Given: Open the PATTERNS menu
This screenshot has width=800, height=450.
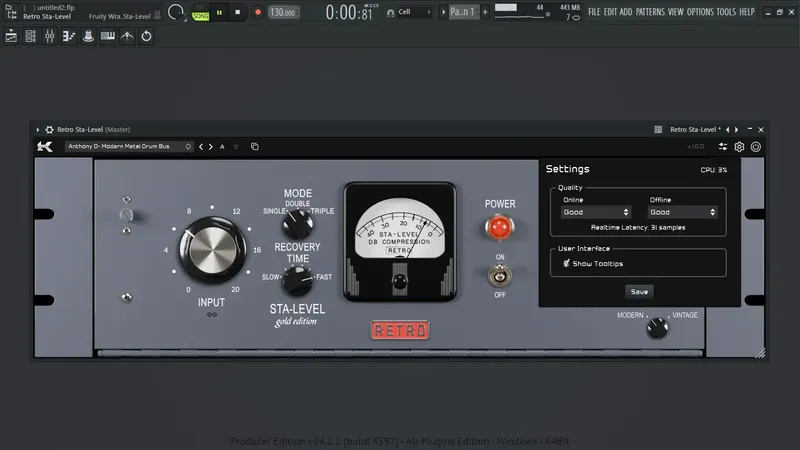Looking at the screenshot, I should [650, 11].
